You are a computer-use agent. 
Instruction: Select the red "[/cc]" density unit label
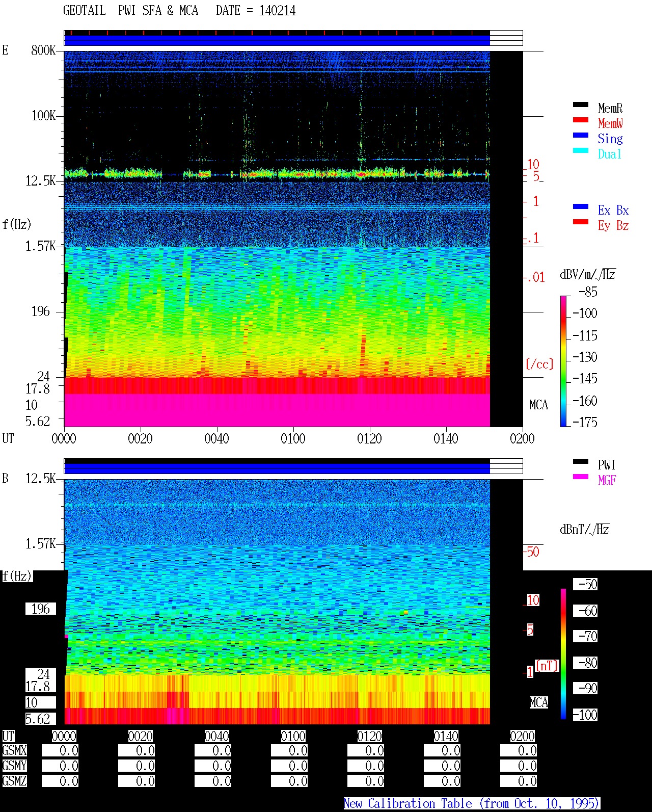pyautogui.click(x=539, y=364)
